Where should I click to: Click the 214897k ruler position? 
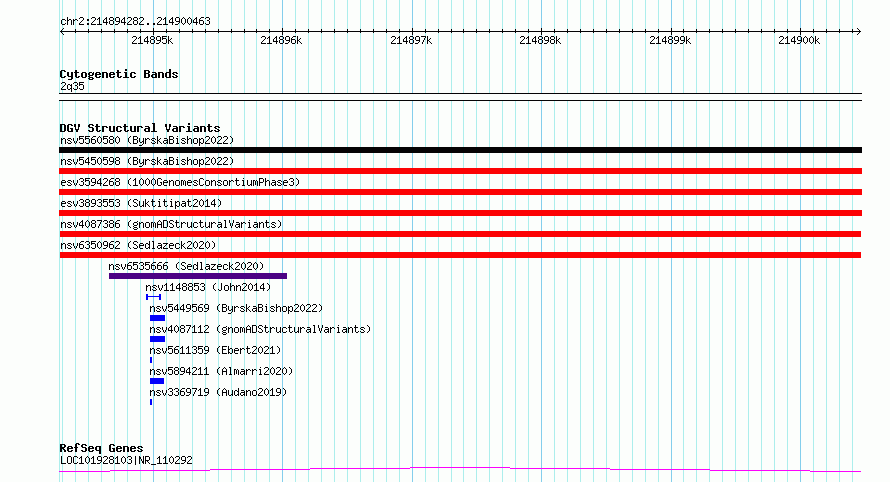(x=411, y=40)
